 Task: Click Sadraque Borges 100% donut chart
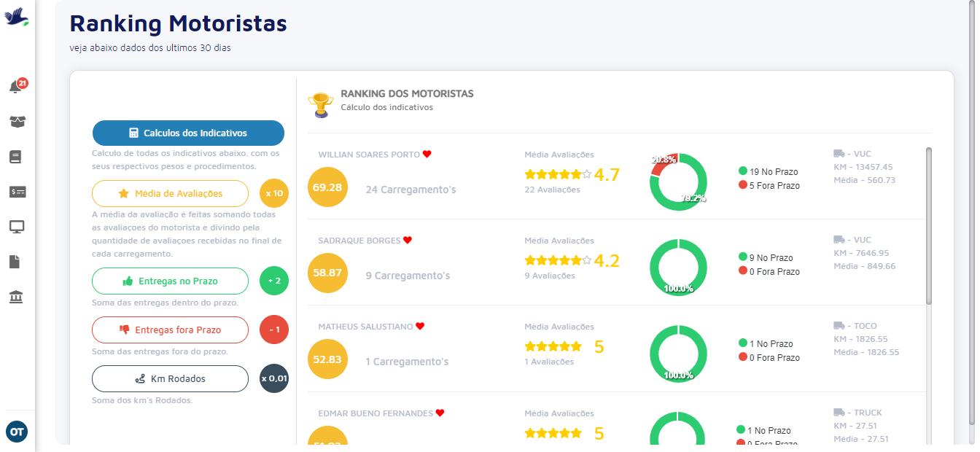[678, 268]
